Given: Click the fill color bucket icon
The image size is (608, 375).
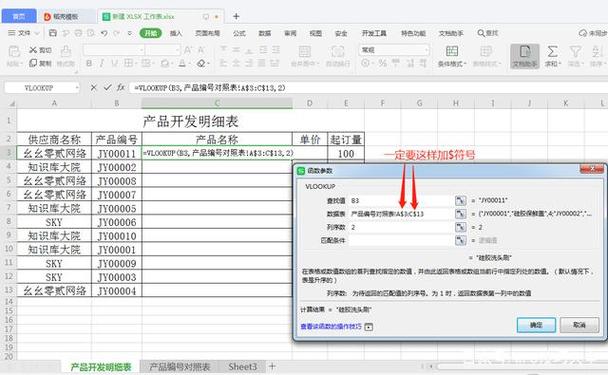Looking at the screenshot, I should (165, 63).
